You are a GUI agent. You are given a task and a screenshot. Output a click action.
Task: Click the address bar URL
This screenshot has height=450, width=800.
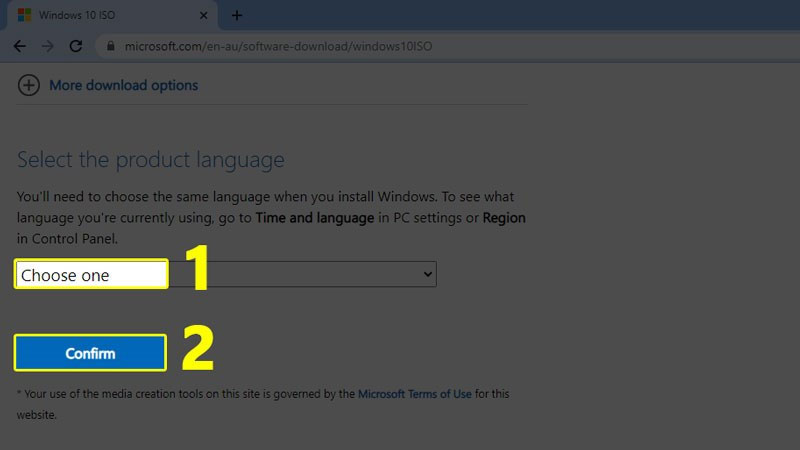coord(279,46)
